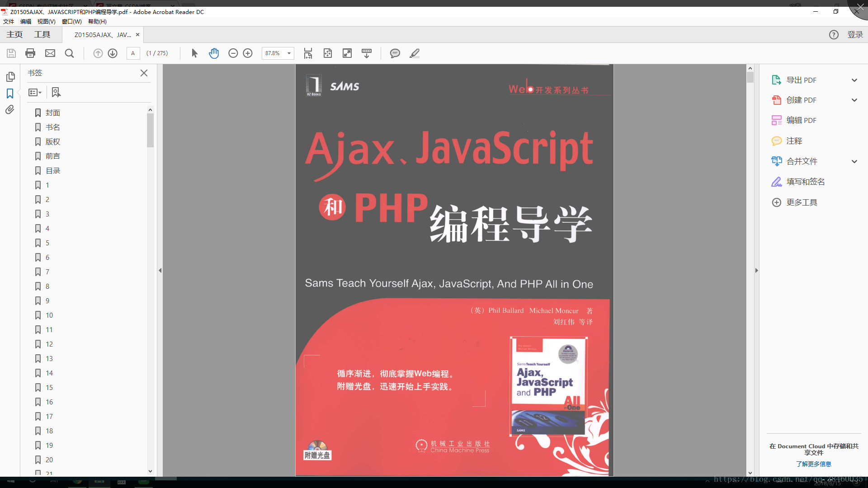Collapse the left navigation pane arrow
Image resolution: width=868 pixels, height=488 pixels.
160,270
